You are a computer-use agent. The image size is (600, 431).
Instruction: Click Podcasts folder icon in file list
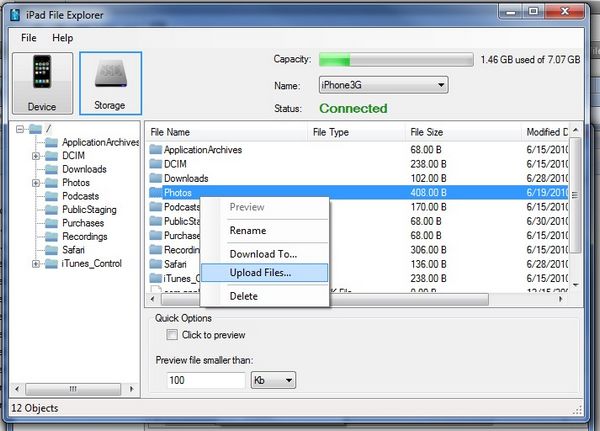155,207
